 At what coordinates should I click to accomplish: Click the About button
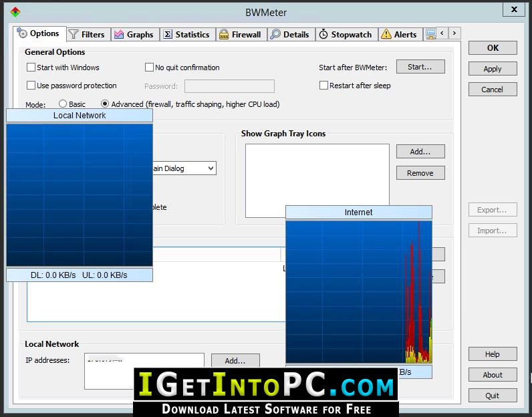pos(493,375)
